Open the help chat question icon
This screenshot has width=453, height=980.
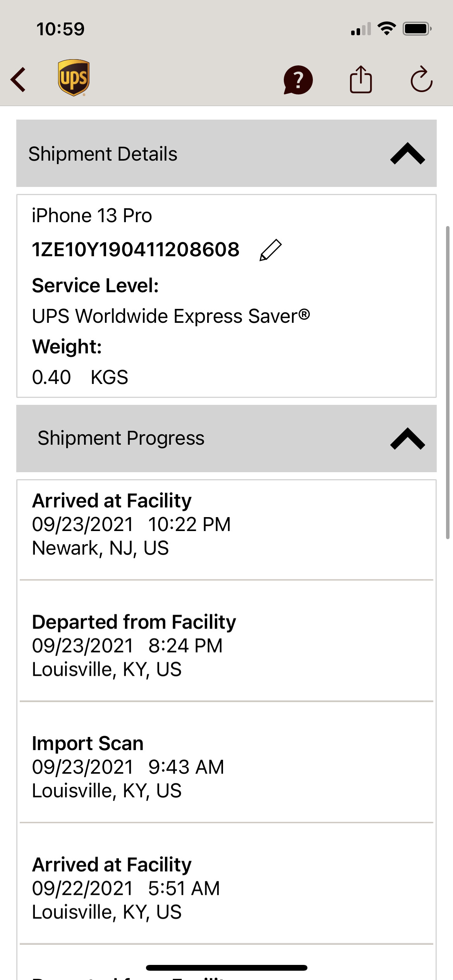coord(298,80)
